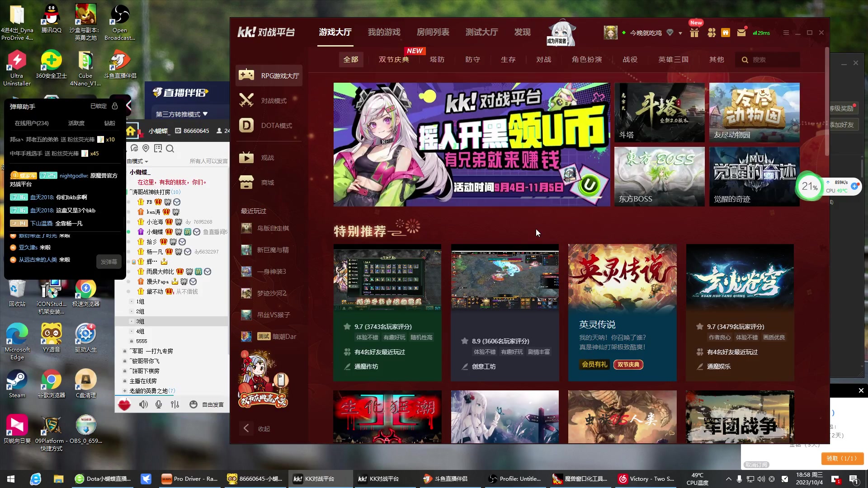The image size is (868, 488).
Task: Click the smiley face icon by 自由发言
Action: pyautogui.click(x=193, y=404)
